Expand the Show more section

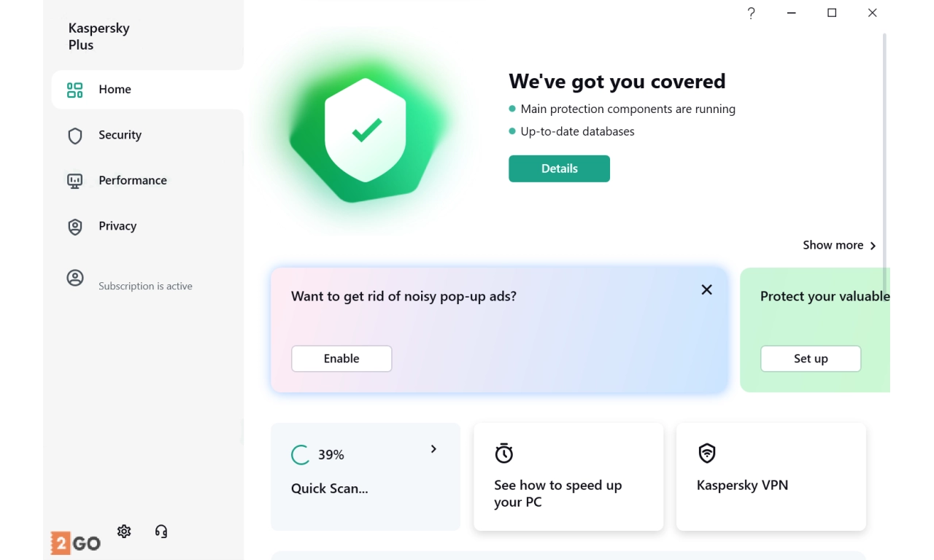(839, 246)
